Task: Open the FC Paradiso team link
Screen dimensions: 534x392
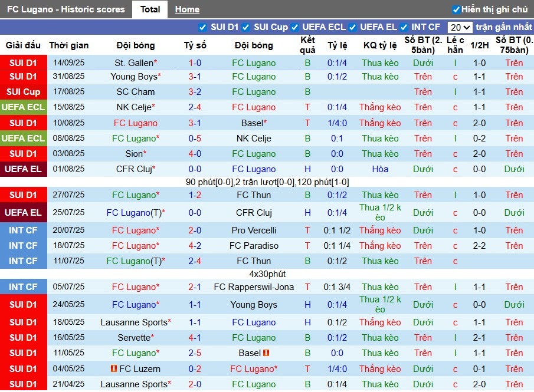Action: (254, 246)
